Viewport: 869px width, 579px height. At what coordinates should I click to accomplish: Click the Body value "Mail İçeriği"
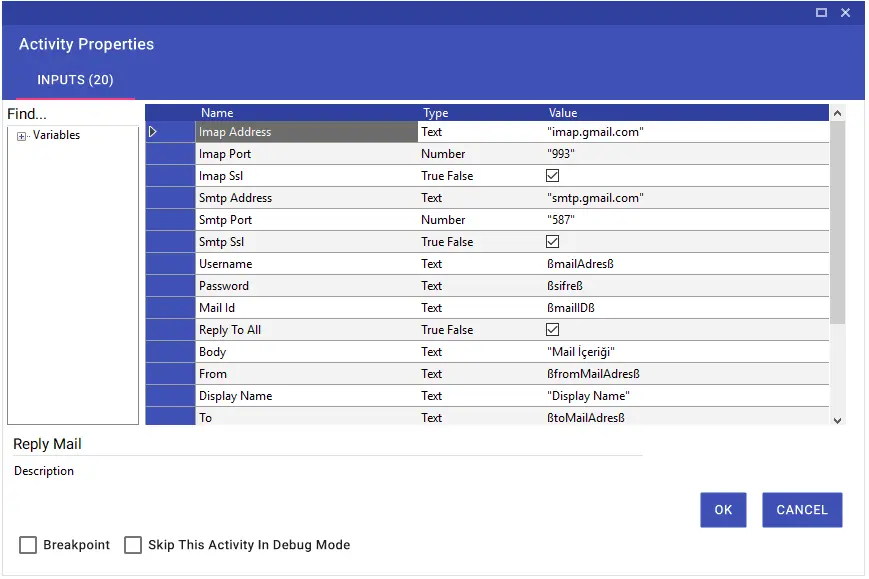pos(580,352)
